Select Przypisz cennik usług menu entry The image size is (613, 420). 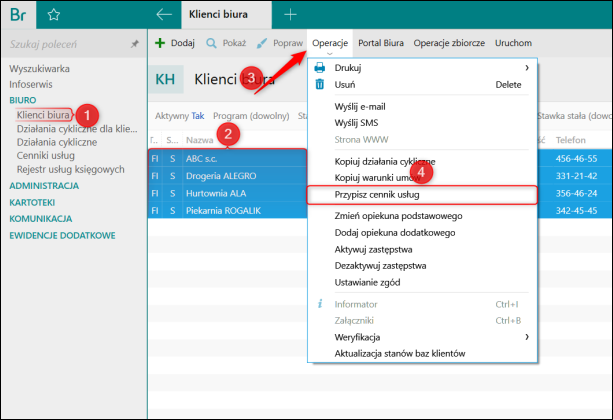[x=376, y=194]
